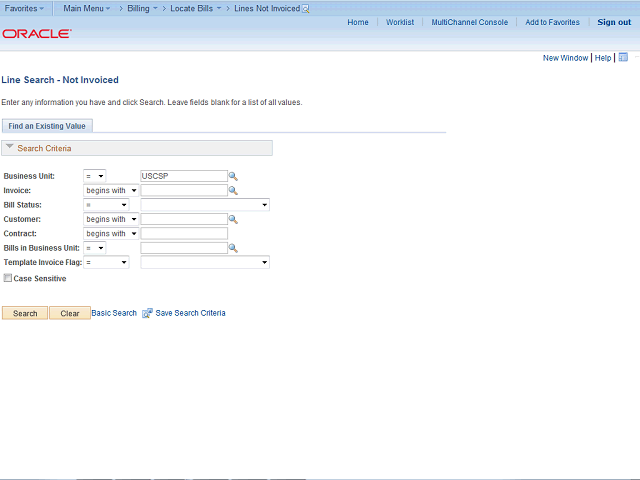
Task: Click the Business Unit input field
Action: pyautogui.click(x=184, y=176)
